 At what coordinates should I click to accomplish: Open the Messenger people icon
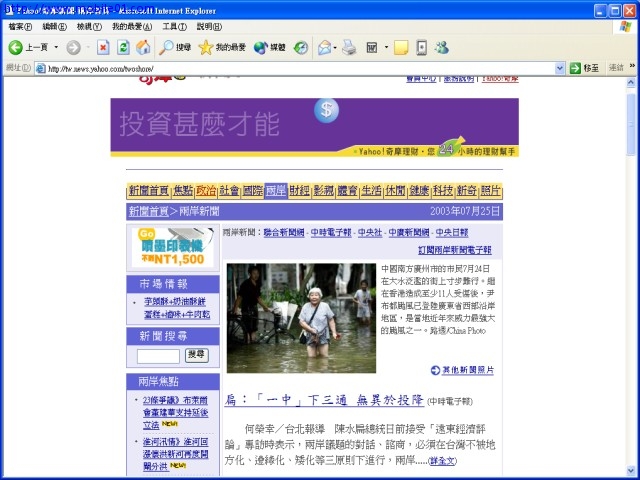(442, 47)
